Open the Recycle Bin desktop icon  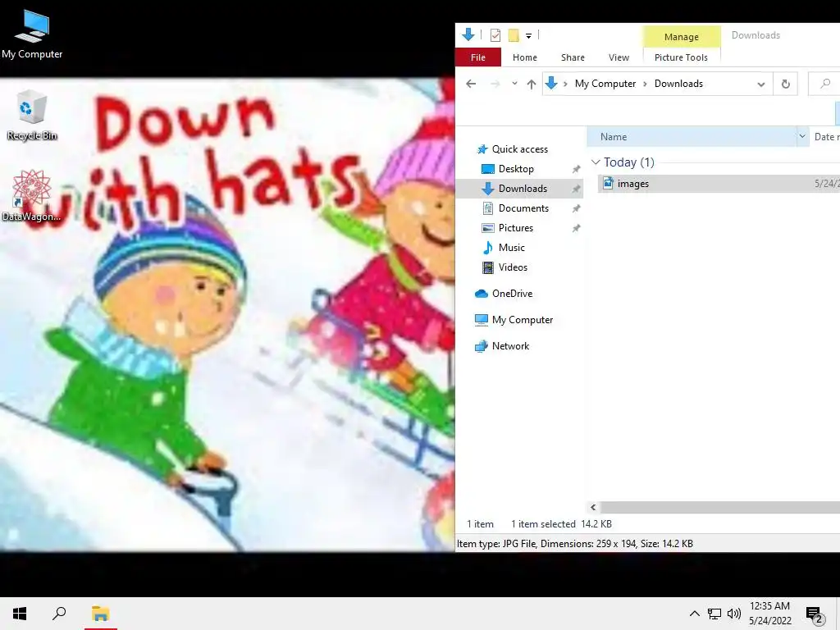tap(32, 116)
